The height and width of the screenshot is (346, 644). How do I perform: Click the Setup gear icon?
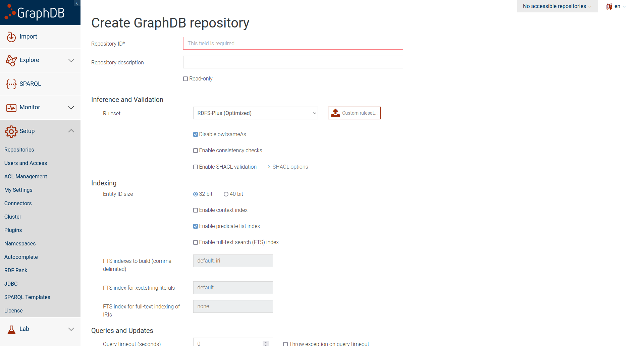[11, 131]
